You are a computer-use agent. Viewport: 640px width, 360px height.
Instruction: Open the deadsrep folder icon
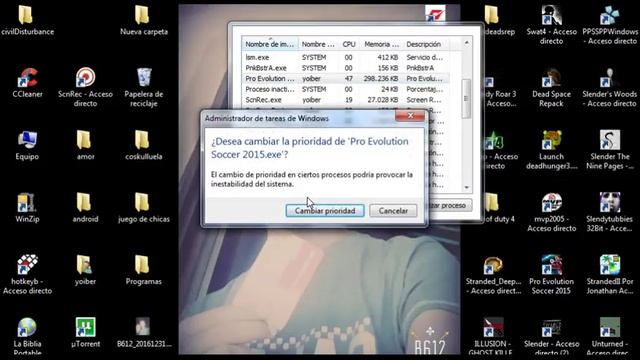[491, 16]
